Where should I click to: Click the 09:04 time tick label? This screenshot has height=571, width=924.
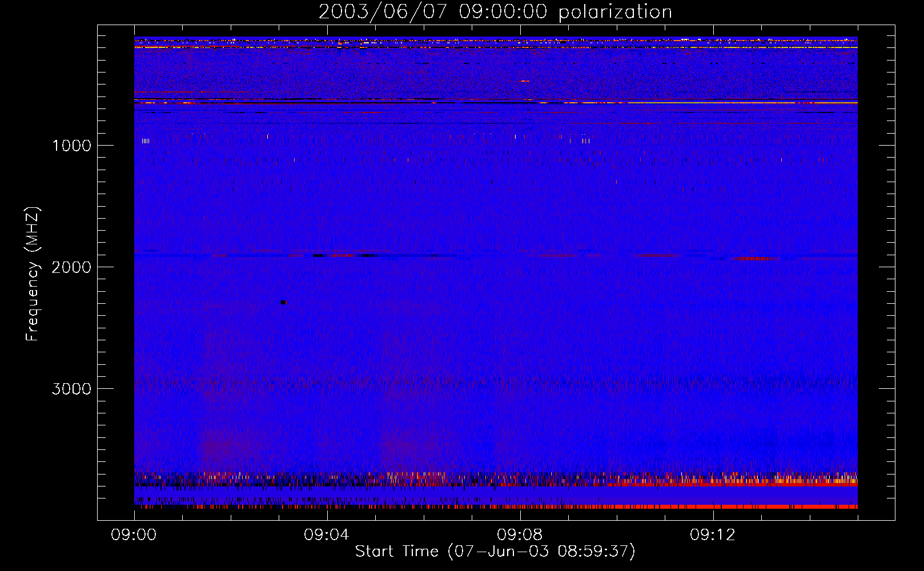(327, 535)
